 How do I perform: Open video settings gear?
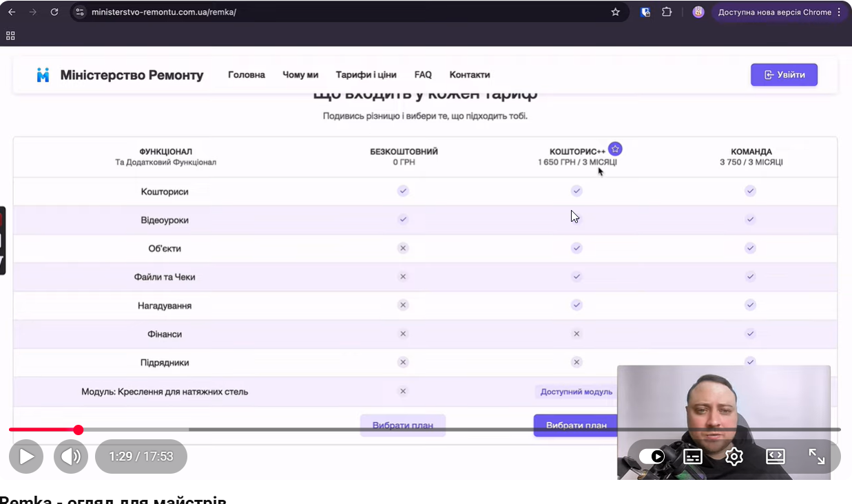[x=734, y=456]
